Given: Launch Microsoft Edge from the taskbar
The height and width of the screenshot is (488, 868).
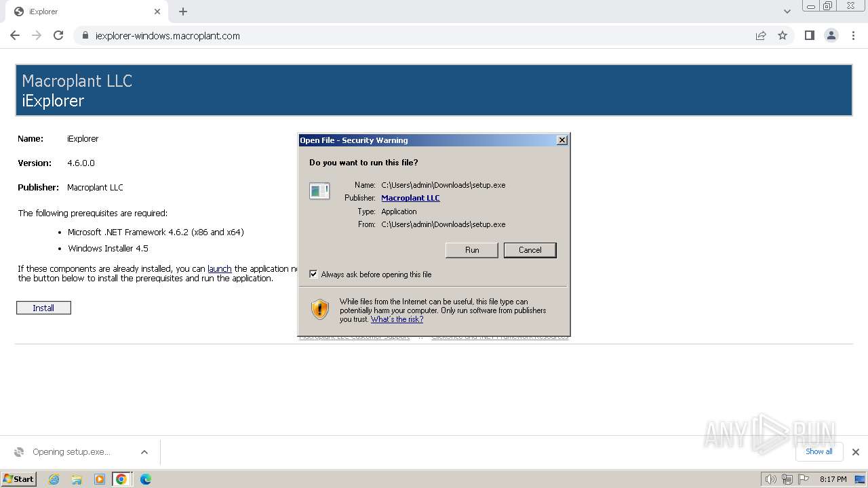Looking at the screenshot, I should [x=145, y=479].
